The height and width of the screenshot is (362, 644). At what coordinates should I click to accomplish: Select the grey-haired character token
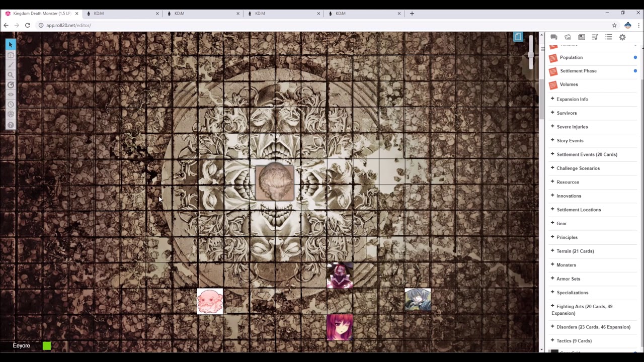click(x=418, y=300)
